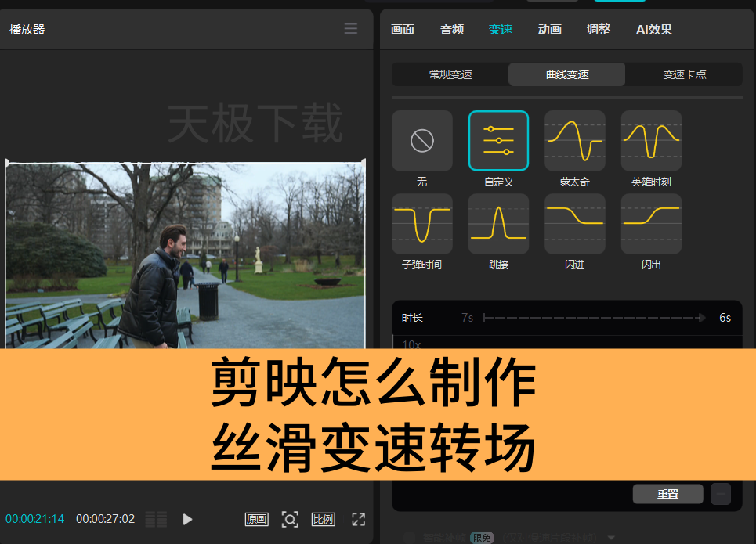The width and height of the screenshot is (756, 544).
Task: Click the audio level meter icon
Action: tap(156, 519)
